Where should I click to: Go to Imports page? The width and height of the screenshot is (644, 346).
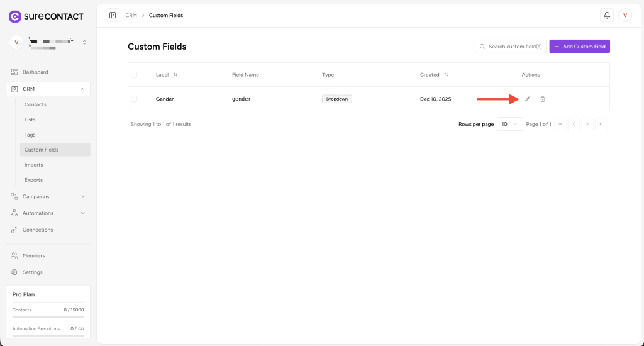click(x=34, y=165)
